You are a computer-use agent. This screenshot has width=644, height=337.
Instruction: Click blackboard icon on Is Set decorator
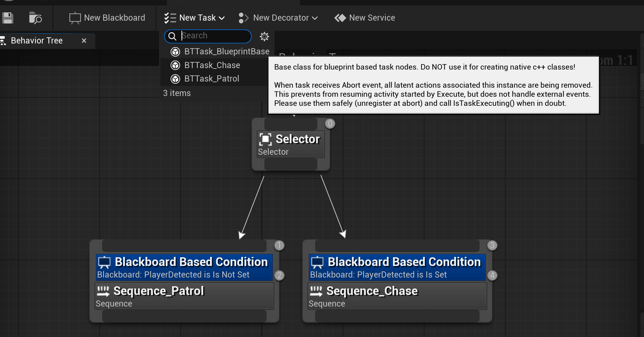317,262
